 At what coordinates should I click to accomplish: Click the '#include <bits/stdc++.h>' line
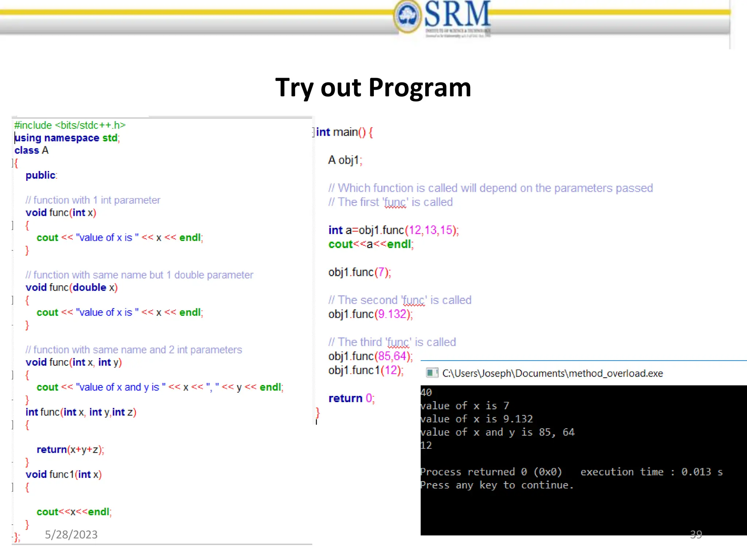pos(70,125)
